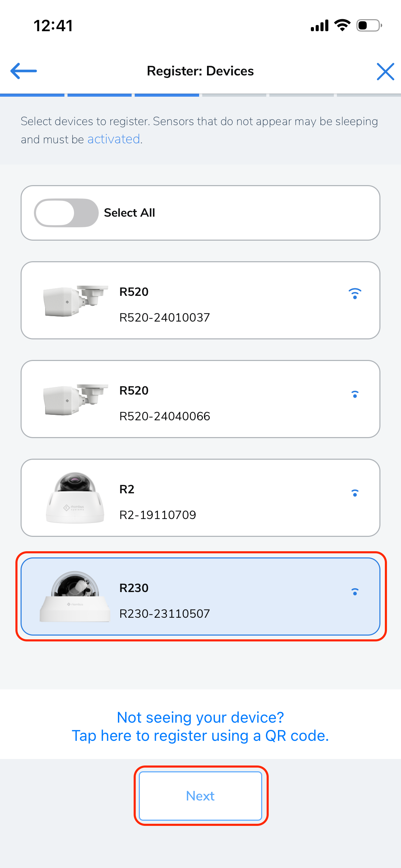Image resolution: width=401 pixels, height=868 pixels.
Task: Tap the status bar WiFi icon
Action: (x=342, y=25)
